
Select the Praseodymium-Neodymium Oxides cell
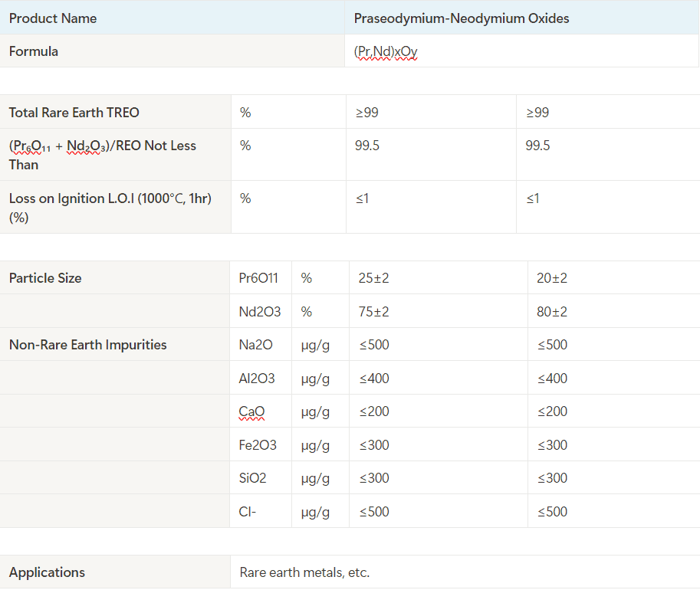(x=461, y=18)
